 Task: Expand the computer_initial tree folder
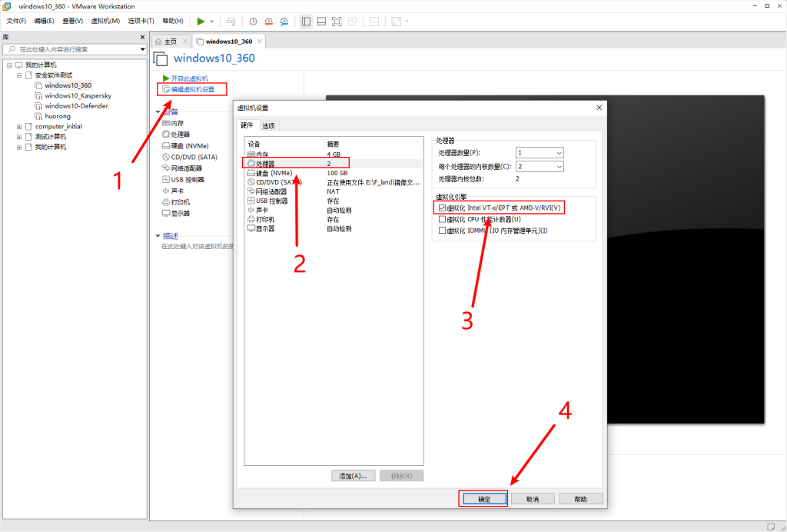(18, 126)
